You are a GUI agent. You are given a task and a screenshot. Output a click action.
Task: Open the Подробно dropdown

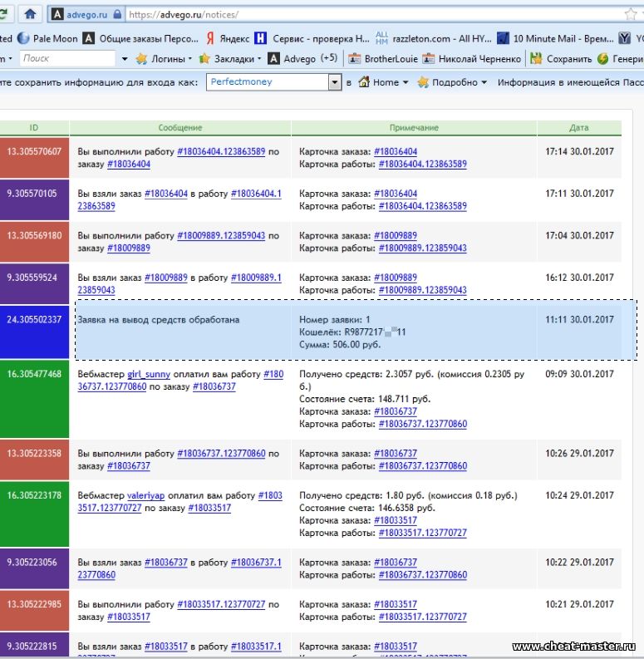click(453, 82)
